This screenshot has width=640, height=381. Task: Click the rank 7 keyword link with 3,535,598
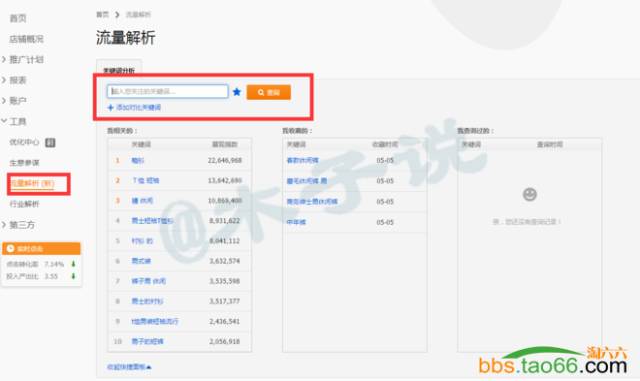tap(149, 281)
